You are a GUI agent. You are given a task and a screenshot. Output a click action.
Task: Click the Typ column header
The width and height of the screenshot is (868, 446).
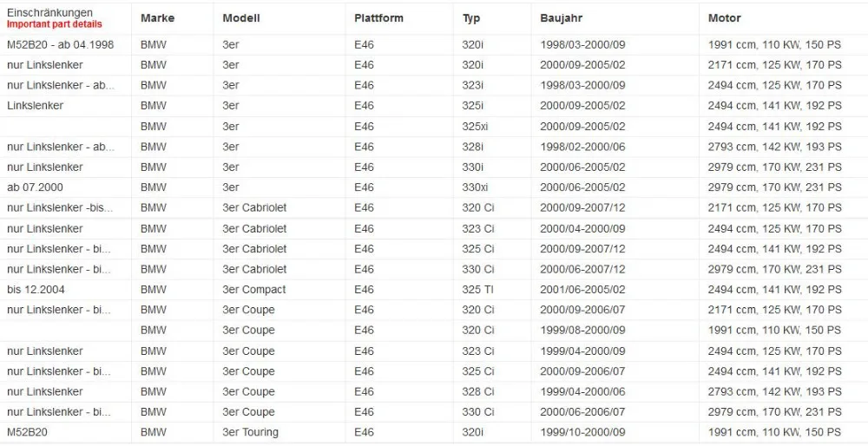pos(471,18)
